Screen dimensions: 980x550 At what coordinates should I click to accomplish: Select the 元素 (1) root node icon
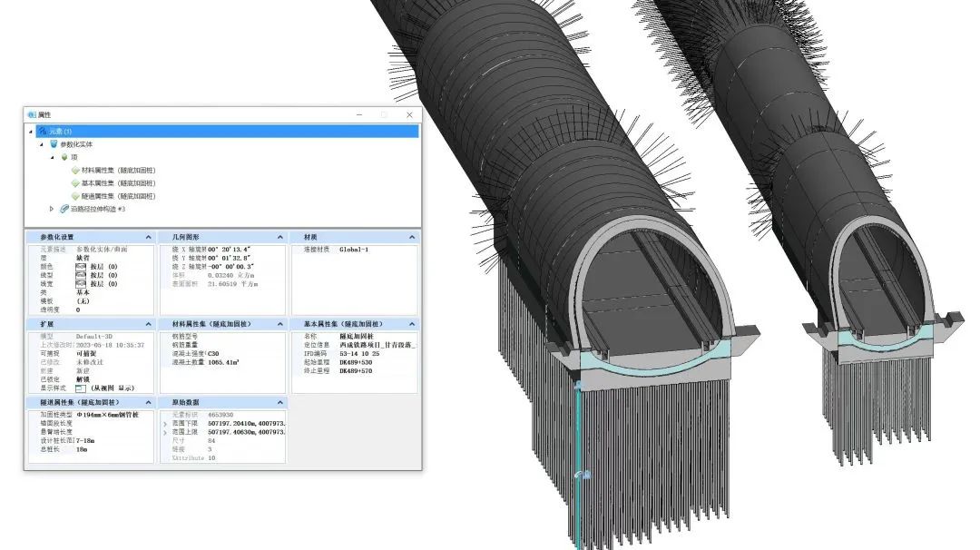pyautogui.click(x=42, y=132)
